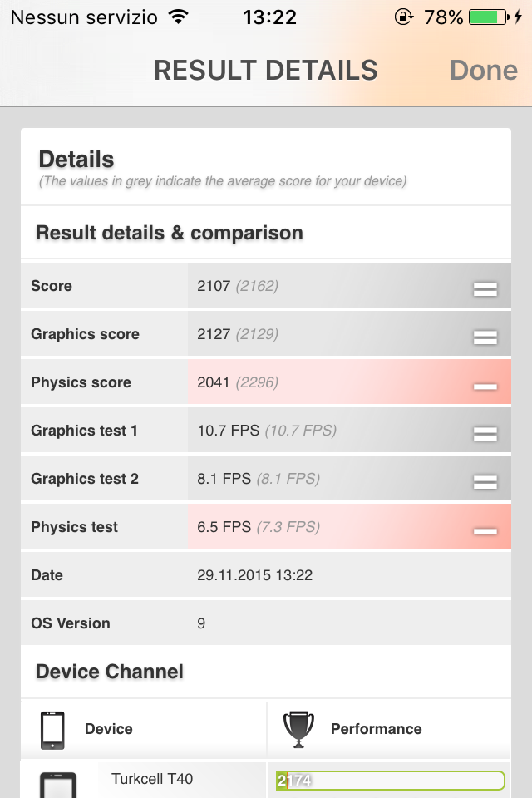Viewport: 532px width, 798px height.
Task: Click the equal icon in Graphics score row
Action: pyautogui.click(x=485, y=337)
